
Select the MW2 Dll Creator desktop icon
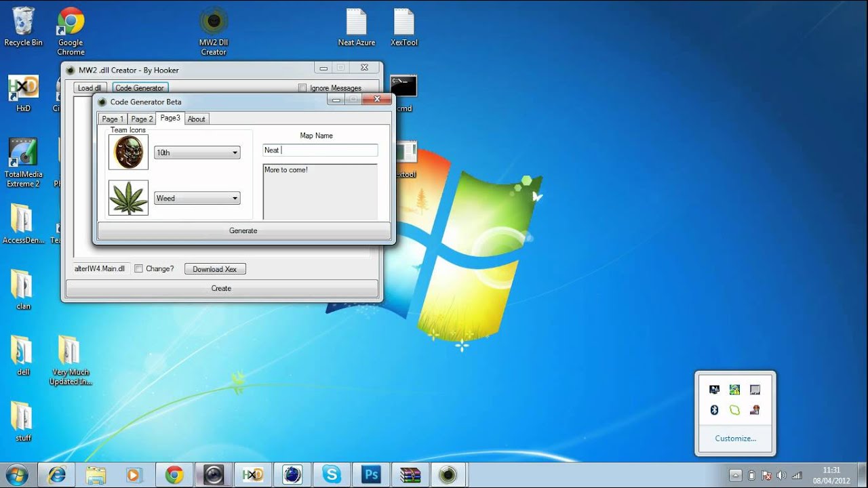tap(214, 31)
